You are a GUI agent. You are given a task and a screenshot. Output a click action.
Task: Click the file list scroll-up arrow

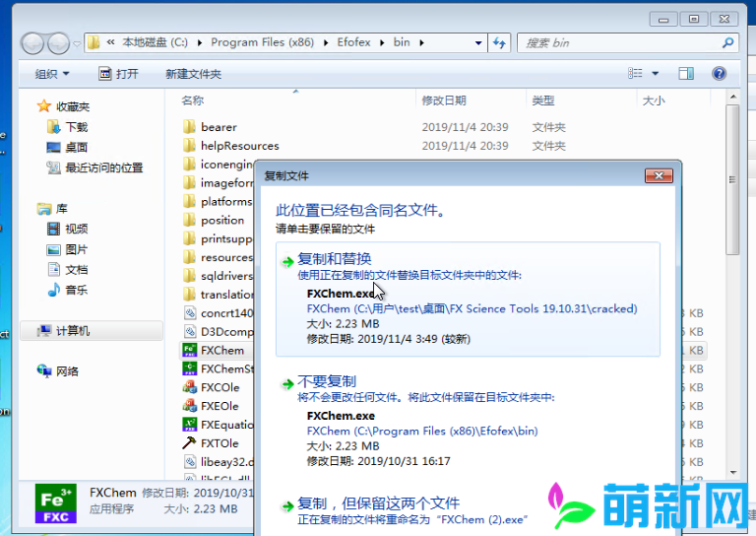pos(732,97)
